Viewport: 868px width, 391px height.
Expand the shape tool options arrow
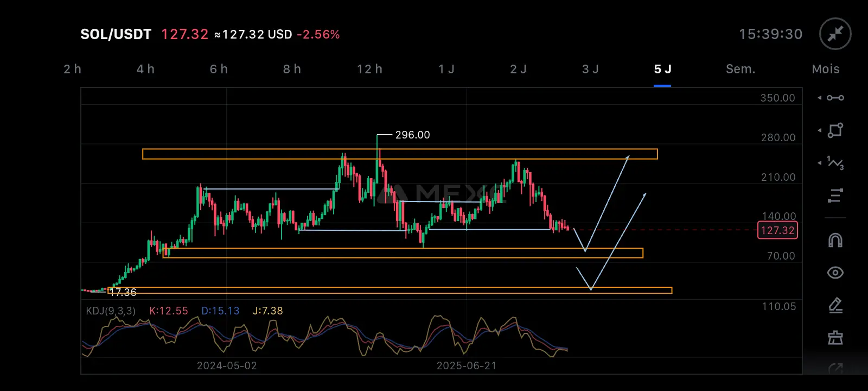pyautogui.click(x=820, y=130)
